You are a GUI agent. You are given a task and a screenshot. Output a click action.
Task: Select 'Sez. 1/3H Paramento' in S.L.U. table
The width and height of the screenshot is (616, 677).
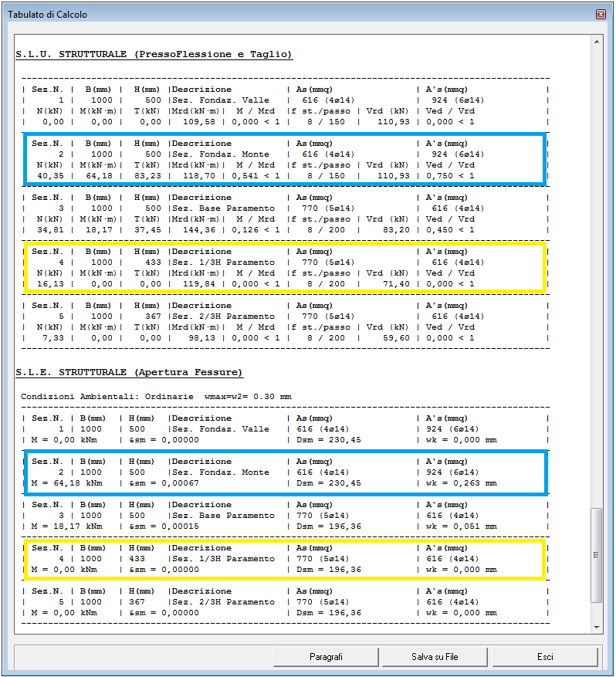pyautogui.click(x=224, y=262)
